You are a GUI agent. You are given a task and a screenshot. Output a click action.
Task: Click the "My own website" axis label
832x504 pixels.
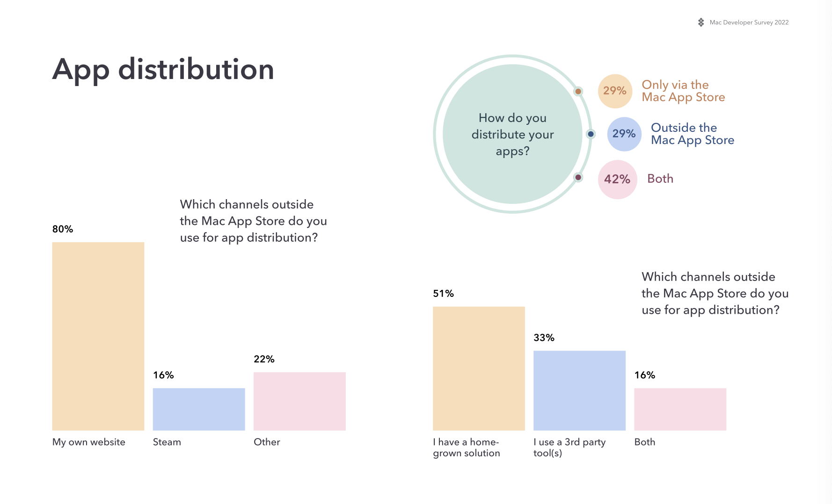pyautogui.click(x=89, y=442)
